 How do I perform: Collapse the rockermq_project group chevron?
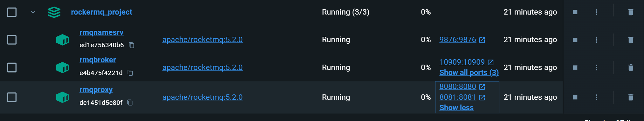[33, 12]
